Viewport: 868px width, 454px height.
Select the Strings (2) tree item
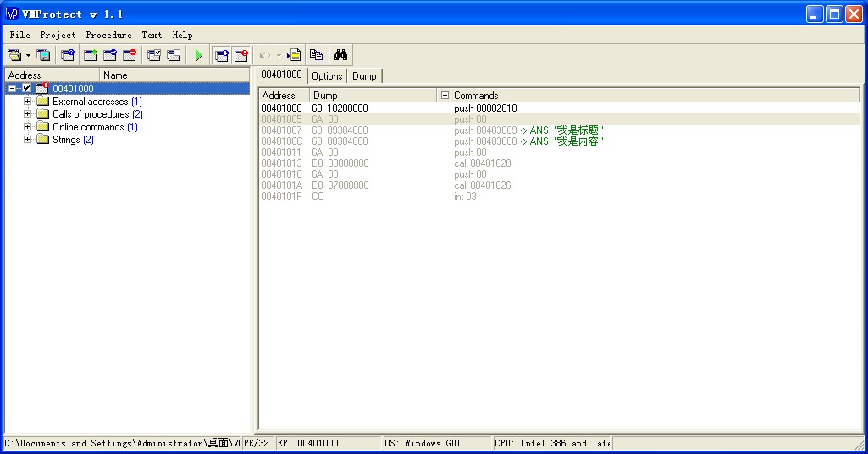[x=73, y=140]
